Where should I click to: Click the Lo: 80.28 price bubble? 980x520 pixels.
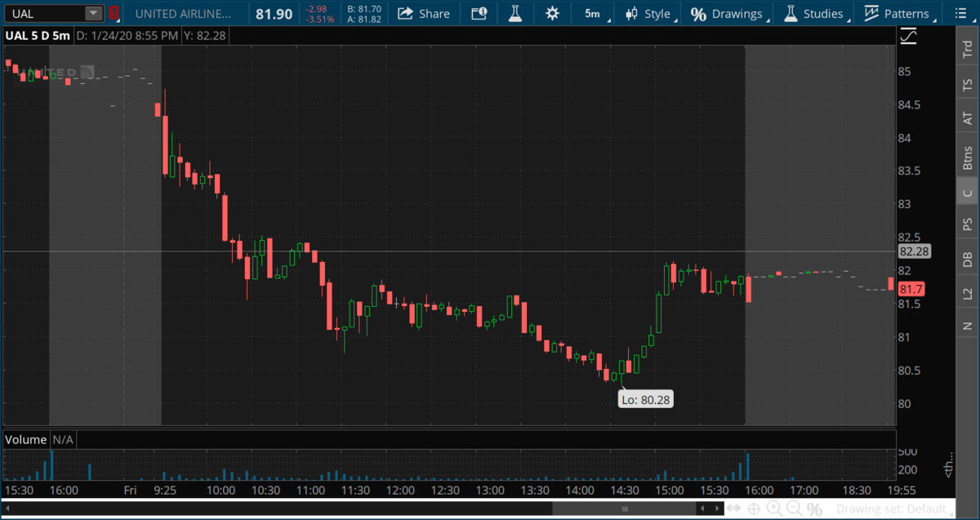[645, 400]
